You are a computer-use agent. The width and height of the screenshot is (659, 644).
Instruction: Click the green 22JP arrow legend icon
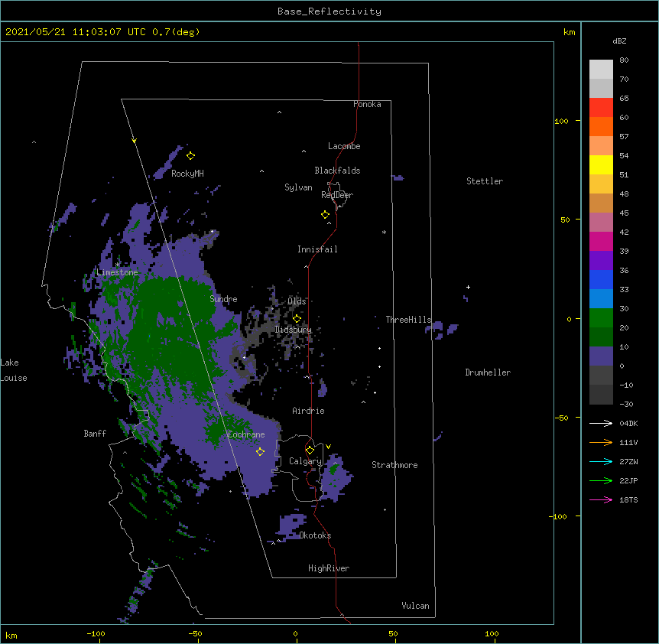(601, 480)
